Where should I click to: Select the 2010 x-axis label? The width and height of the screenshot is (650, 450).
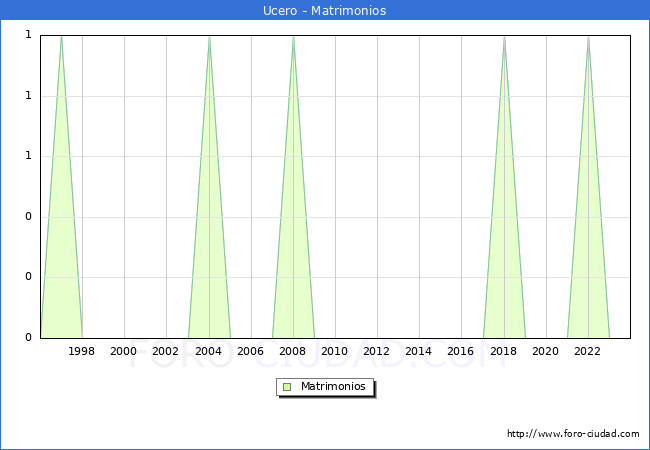(335, 351)
